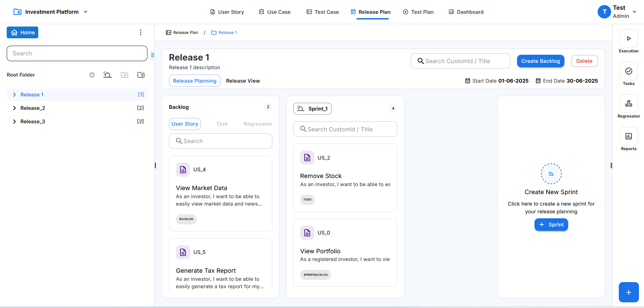Click the list toggle icon beside sidebar search

(152, 55)
